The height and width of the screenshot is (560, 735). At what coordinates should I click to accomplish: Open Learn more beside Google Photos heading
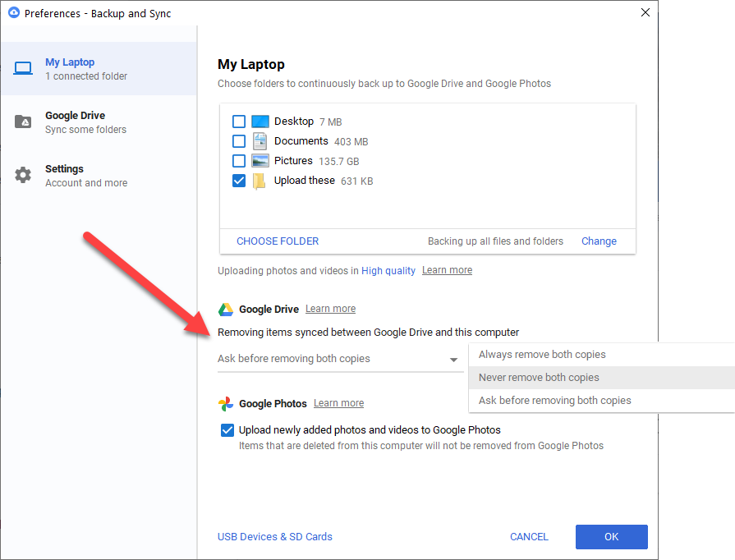click(x=339, y=403)
